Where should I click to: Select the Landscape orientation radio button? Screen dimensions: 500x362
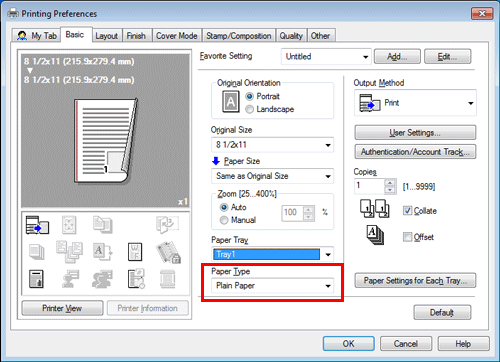click(x=249, y=109)
